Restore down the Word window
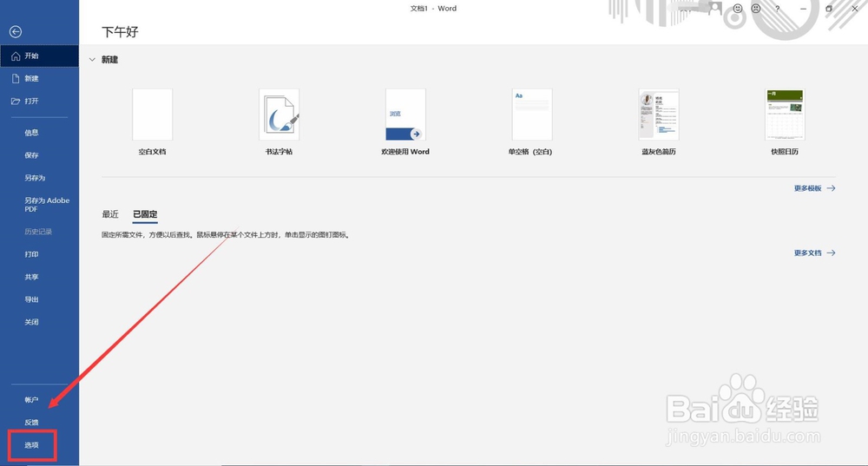Image resolution: width=868 pixels, height=466 pixels. coord(829,9)
